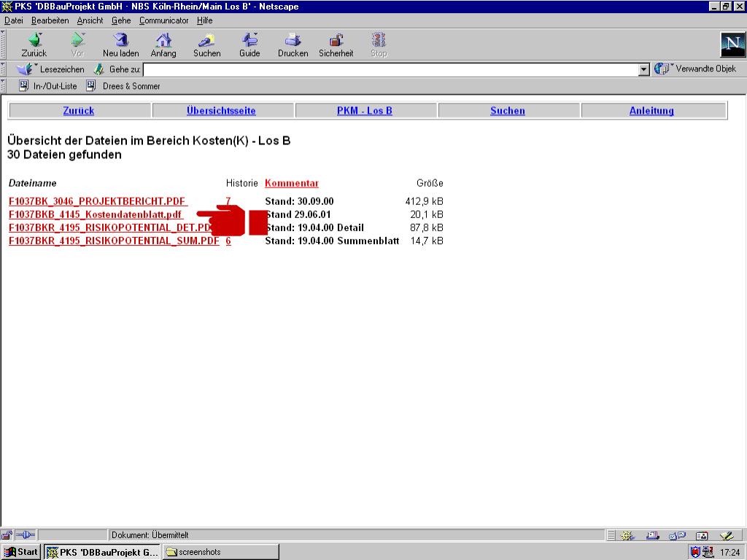
Task: Switch to PKS DBBauProjekt taskbar button
Action: (102, 553)
